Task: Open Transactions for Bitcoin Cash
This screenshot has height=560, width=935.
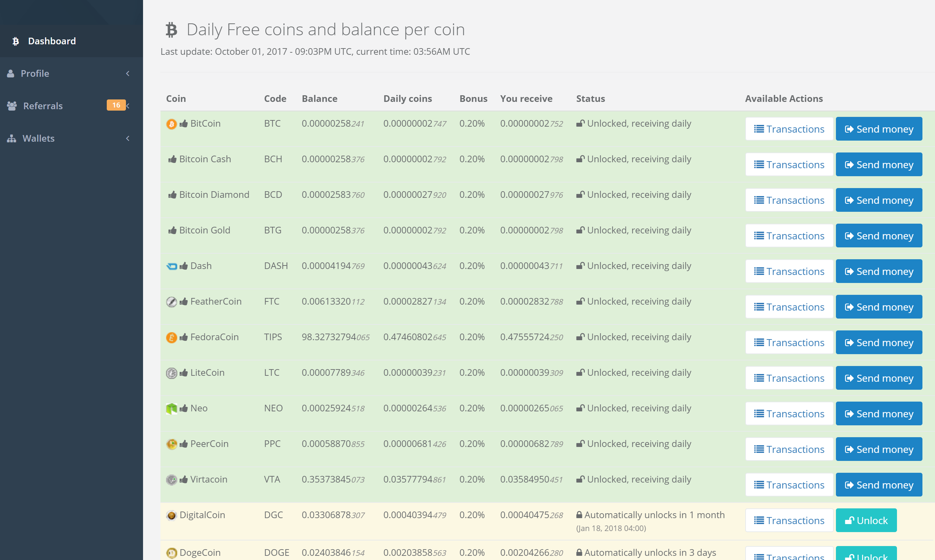Action: (789, 165)
